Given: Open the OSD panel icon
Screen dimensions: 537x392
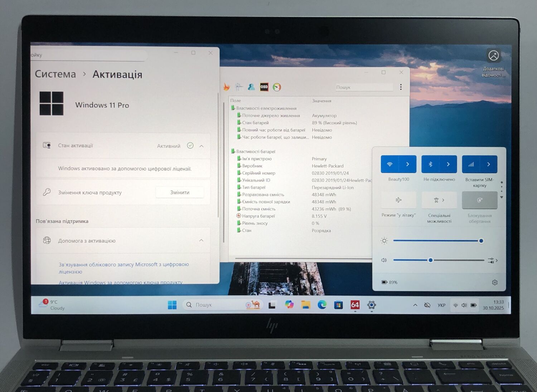Looking at the screenshot, I should coord(264,87).
